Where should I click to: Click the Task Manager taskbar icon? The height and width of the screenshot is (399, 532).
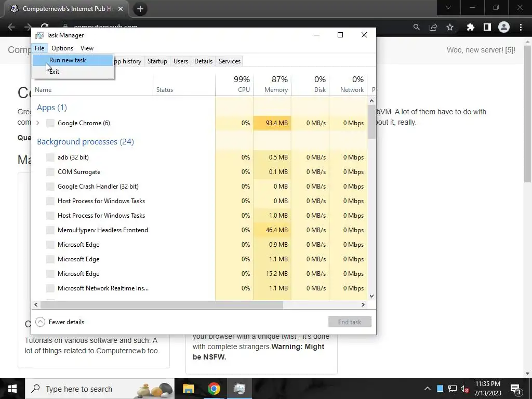[x=240, y=389]
